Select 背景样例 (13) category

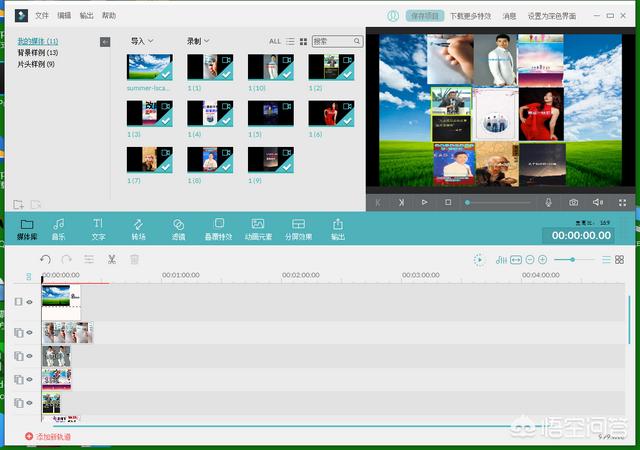click(x=38, y=53)
